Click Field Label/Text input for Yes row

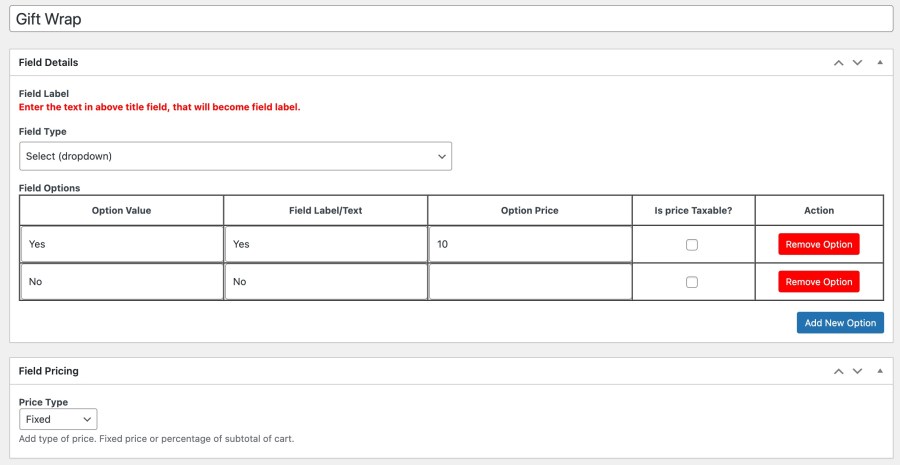(x=326, y=244)
